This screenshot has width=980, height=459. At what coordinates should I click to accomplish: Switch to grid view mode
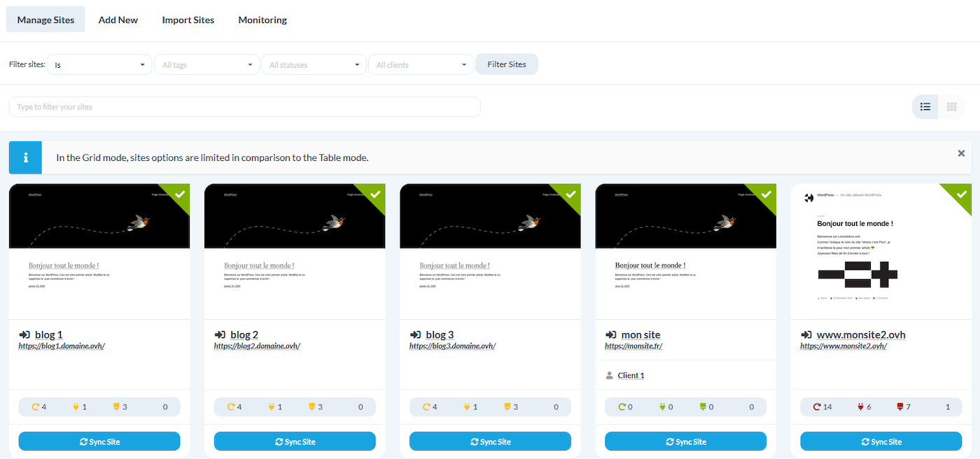click(x=951, y=107)
